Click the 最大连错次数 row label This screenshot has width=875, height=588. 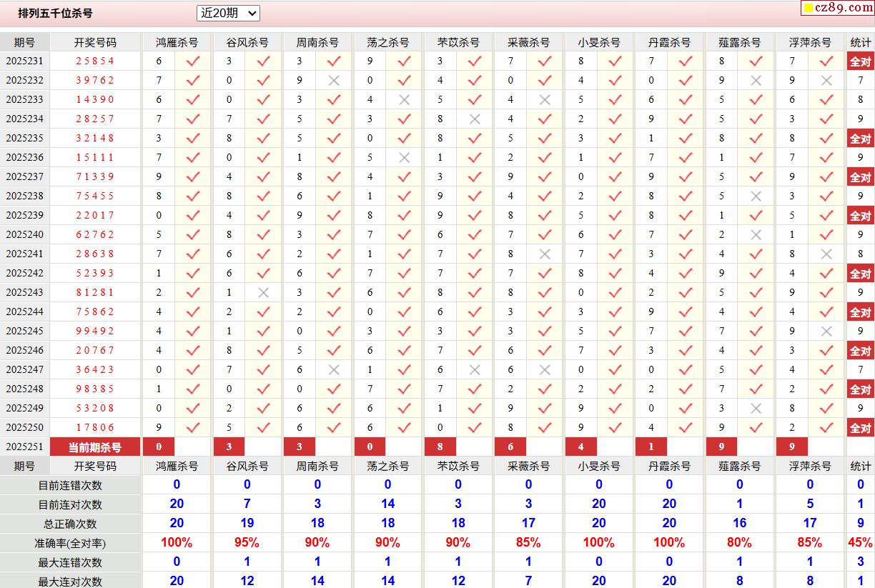click(x=70, y=562)
